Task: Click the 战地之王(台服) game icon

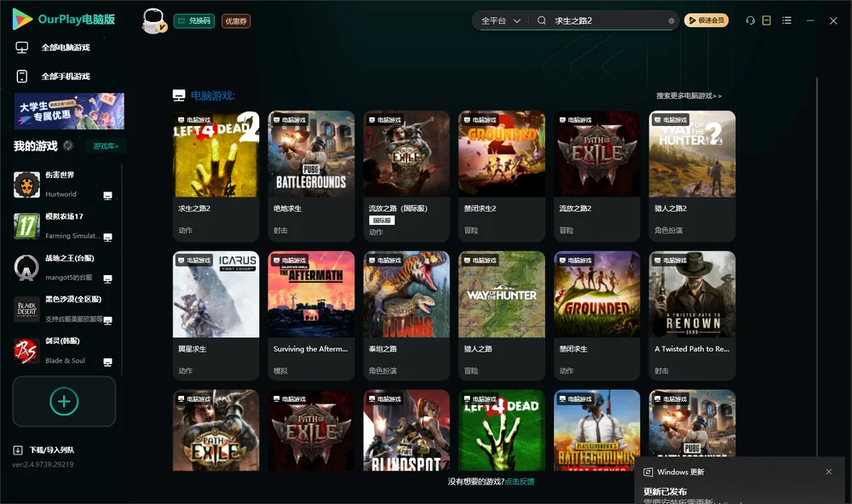Action: coord(26,267)
